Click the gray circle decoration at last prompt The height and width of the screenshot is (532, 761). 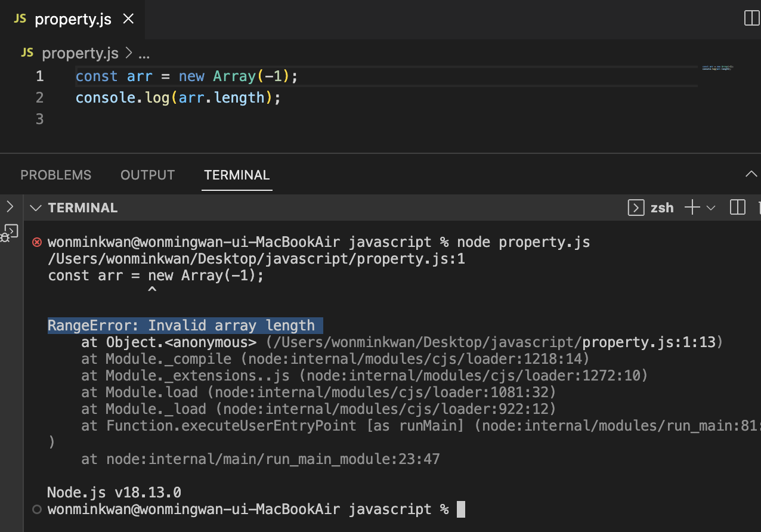[37, 509]
